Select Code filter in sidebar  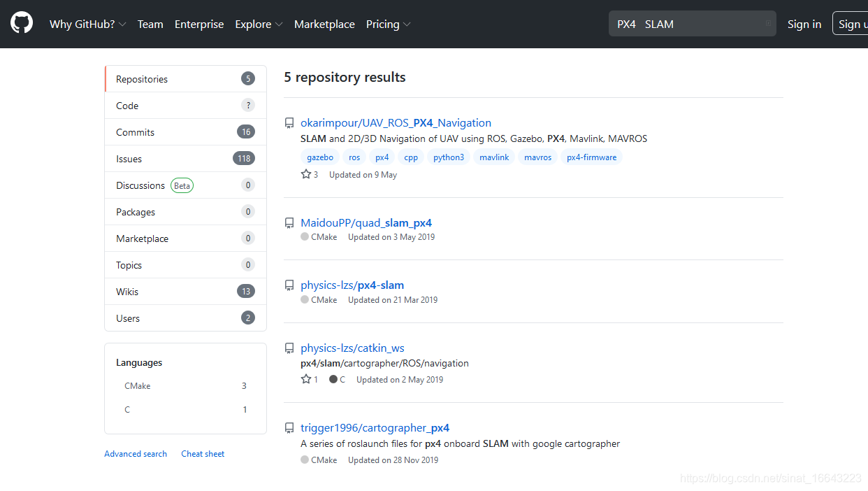185,106
